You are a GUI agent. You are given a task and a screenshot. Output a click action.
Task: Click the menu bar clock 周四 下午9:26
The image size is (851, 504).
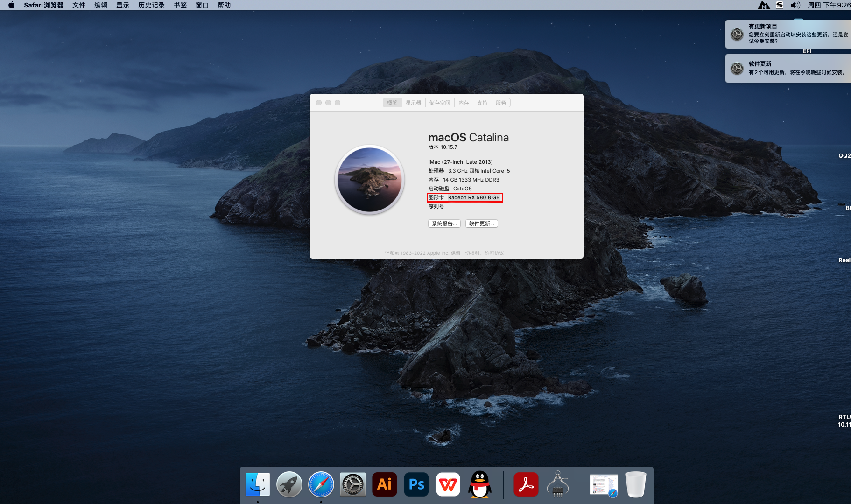(x=829, y=5)
